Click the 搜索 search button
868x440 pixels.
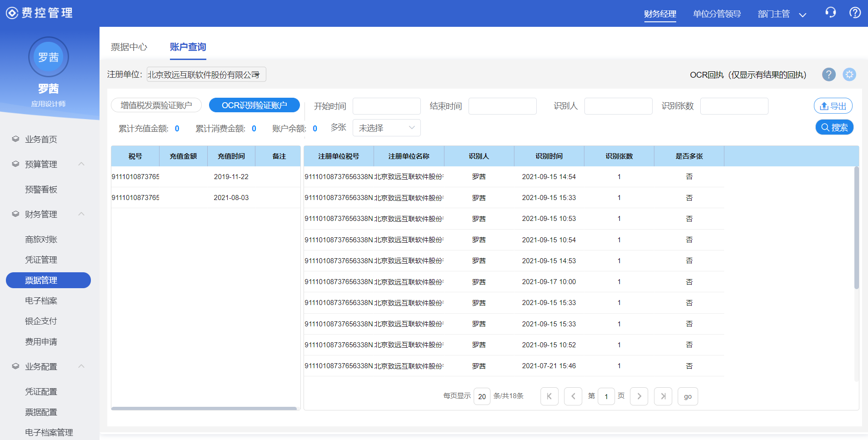point(834,127)
